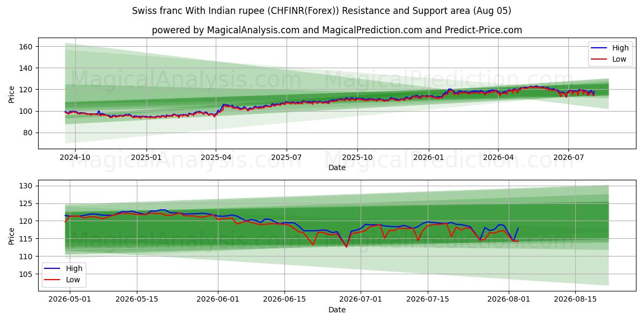Click the 105 price tick on bottom chart
Image resolution: width=644 pixels, height=322 pixels.
coord(27,274)
